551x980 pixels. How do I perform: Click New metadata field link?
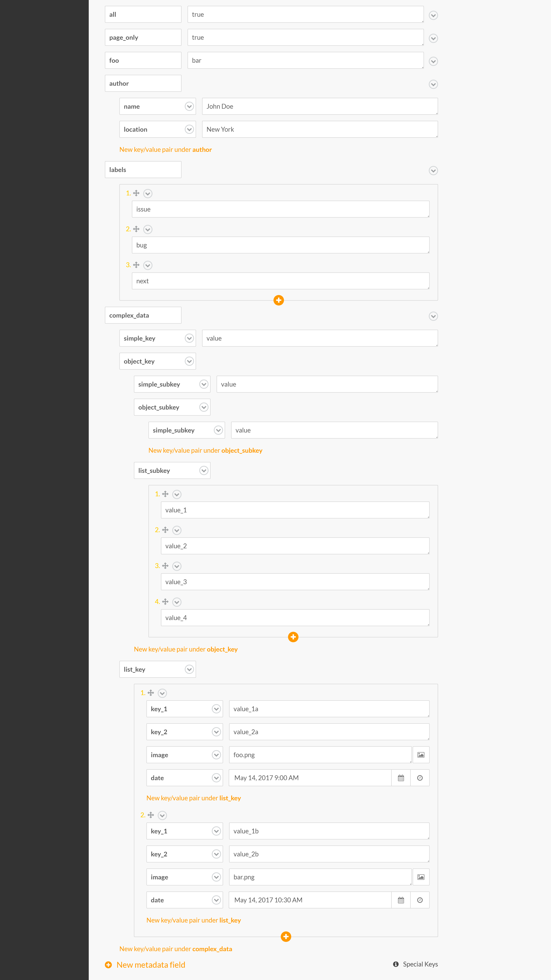(150, 965)
